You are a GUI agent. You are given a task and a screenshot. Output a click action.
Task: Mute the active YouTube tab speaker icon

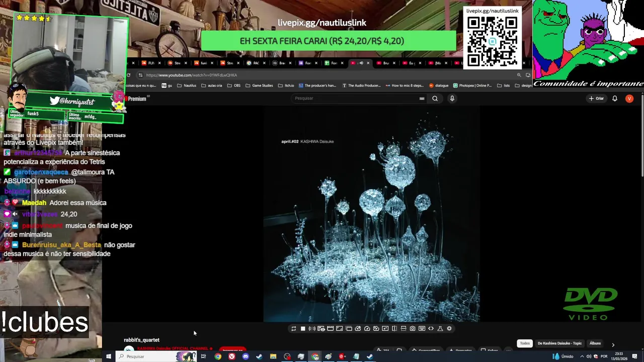point(361,63)
